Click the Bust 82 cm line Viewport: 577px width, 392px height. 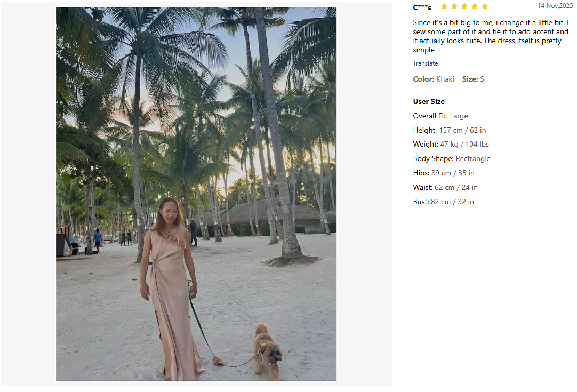tap(443, 202)
